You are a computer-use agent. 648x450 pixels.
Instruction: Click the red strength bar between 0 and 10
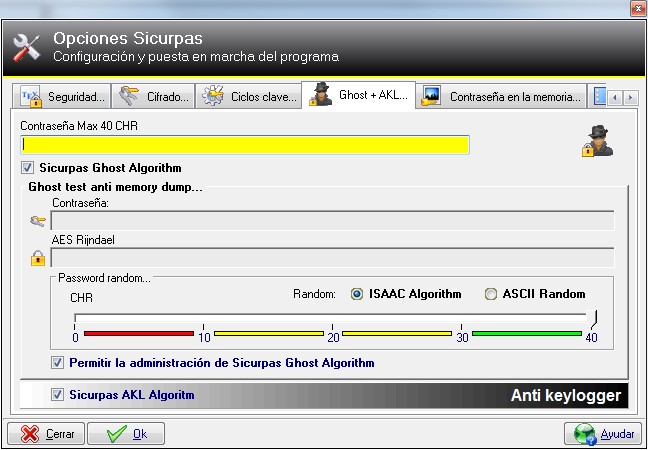click(x=139, y=333)
